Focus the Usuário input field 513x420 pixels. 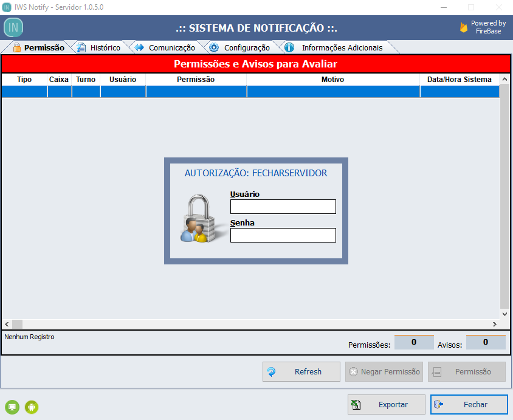tap(283, 207)
